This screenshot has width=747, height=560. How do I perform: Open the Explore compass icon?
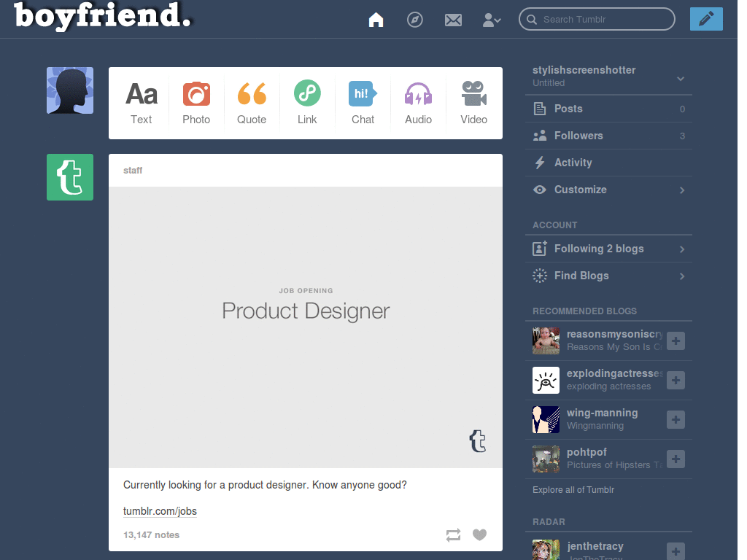(415, 20)
